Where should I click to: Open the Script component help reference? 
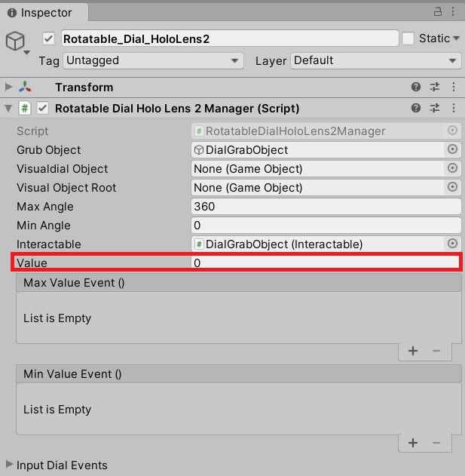(416, 108)
